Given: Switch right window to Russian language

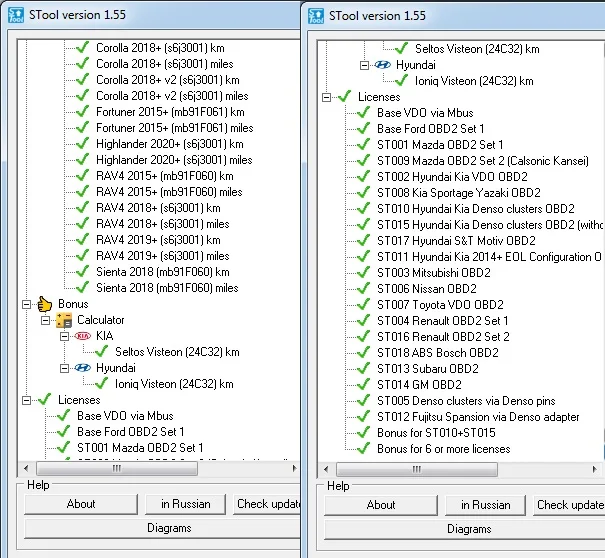Looking at the screenshot, I should [486, 505].
